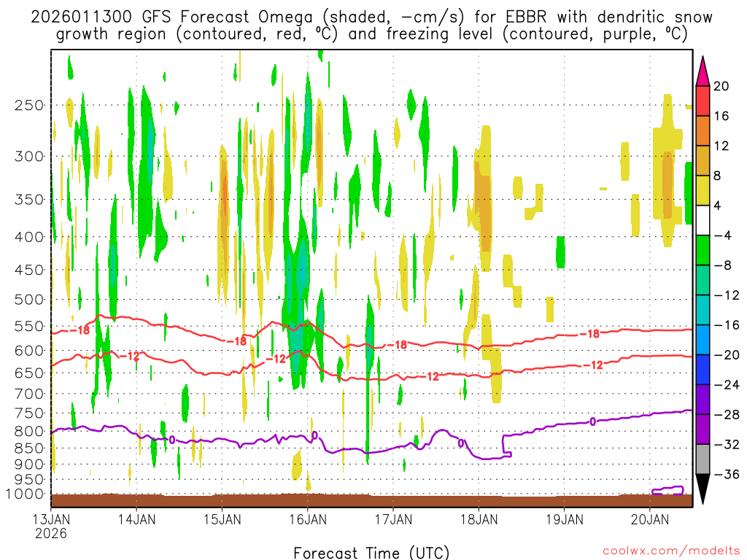747x560 pixels.
Task: Click the 450 pressure level label
Action: point(28,270)
